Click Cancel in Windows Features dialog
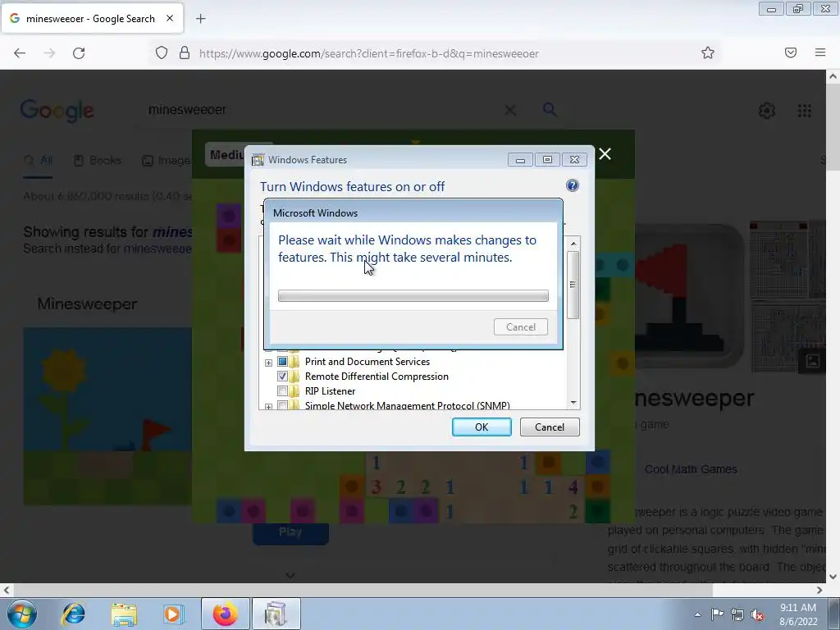The height and width of the screenshot is (630, 840). tap(550, 427)
